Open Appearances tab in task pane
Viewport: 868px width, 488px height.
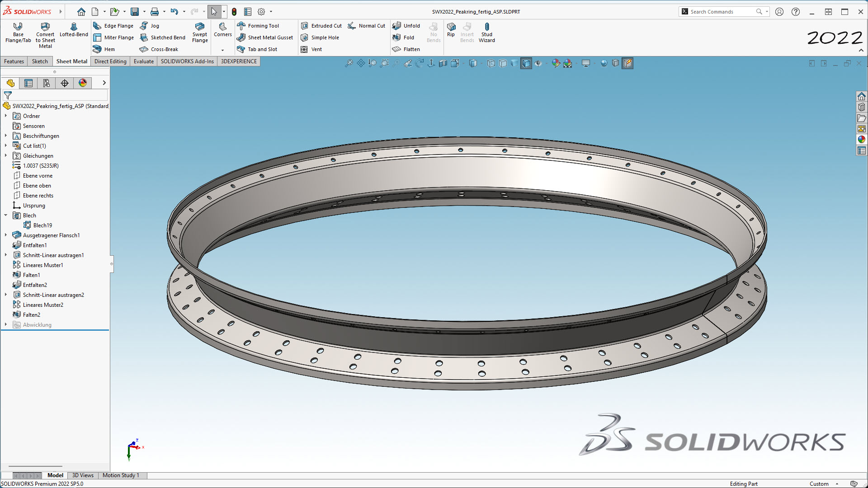pyautogui.click(x=862, y=140)
